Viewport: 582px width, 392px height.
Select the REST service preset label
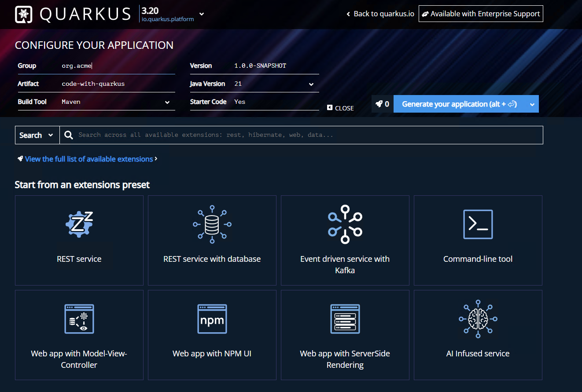pyautogui.click(x=79, y=259)
